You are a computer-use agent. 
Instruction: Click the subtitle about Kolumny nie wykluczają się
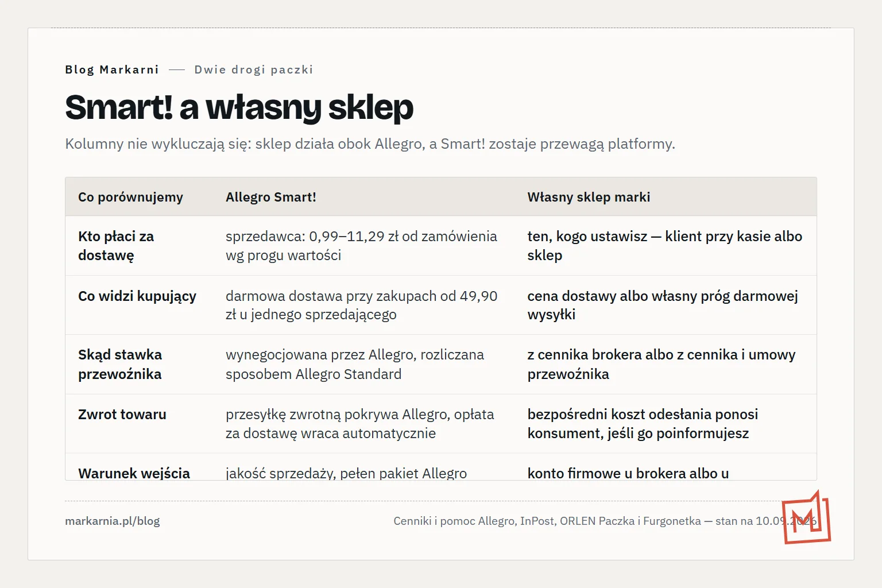370,144
